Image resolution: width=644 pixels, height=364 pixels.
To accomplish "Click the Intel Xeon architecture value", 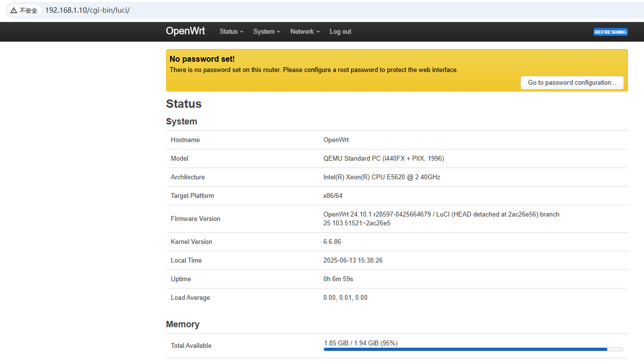I will (381, 177).
